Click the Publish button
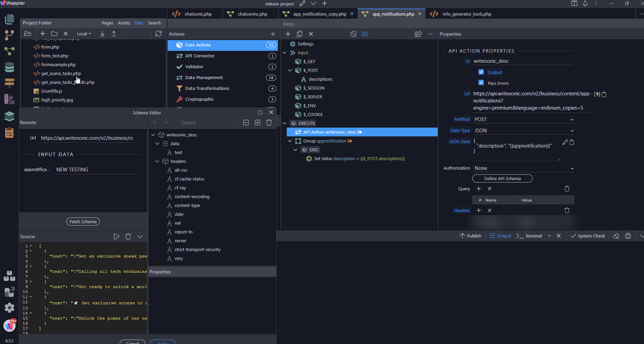This screenshot has height=344, width=644. pyautogui.click(x=470, y=236)
